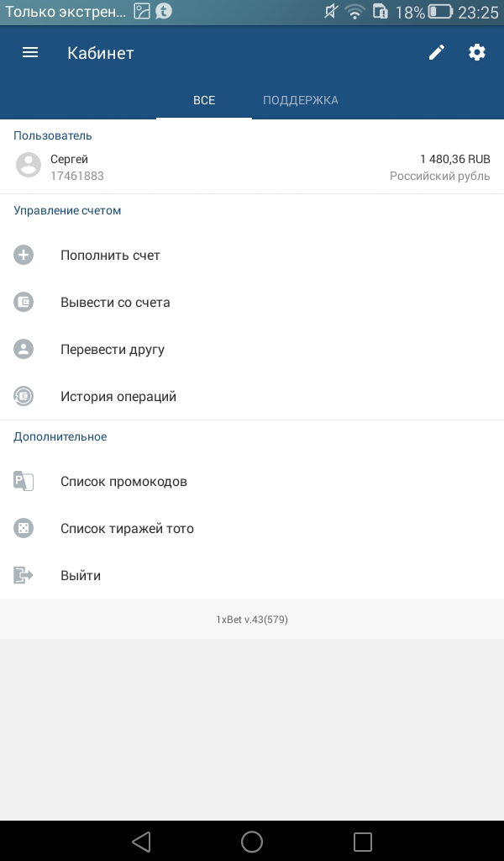504x861 pixels.
Task: Switch to the ПОДДЕРЖКА tab
Action: (301, 100)
